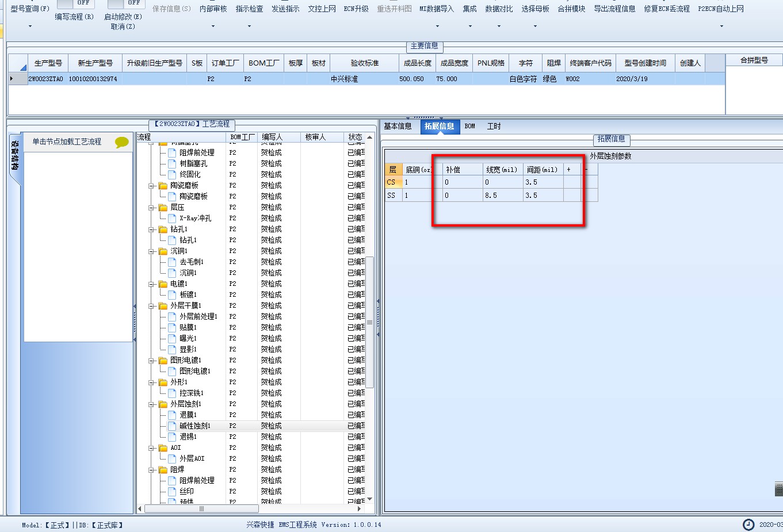The height and width of the screenshot is (532, 783).
Task: Click the process tree vertical scrollbar thumb
Action: pos(370,322)
